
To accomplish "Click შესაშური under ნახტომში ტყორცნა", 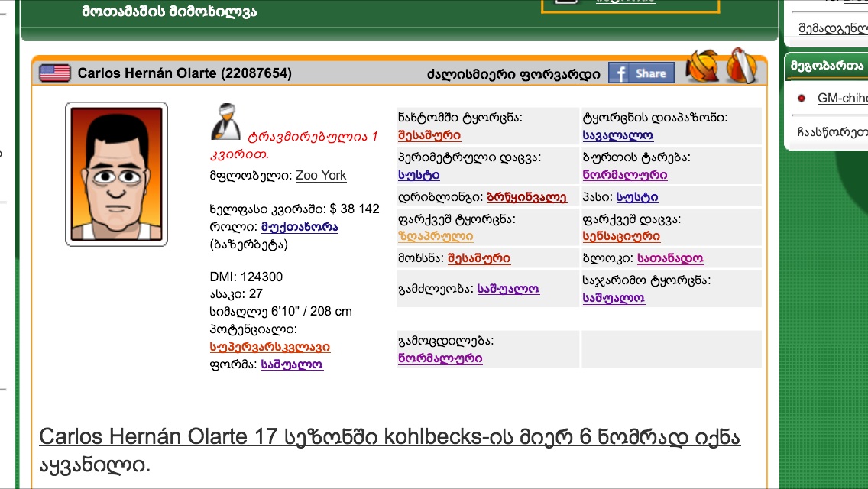I will pos(429,135).
